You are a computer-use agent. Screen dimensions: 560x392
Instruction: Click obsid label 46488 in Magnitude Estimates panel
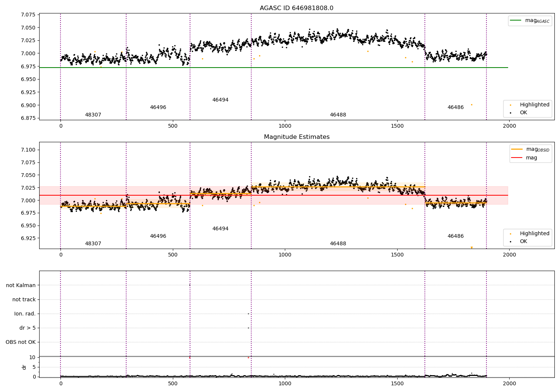coord(338,244)
